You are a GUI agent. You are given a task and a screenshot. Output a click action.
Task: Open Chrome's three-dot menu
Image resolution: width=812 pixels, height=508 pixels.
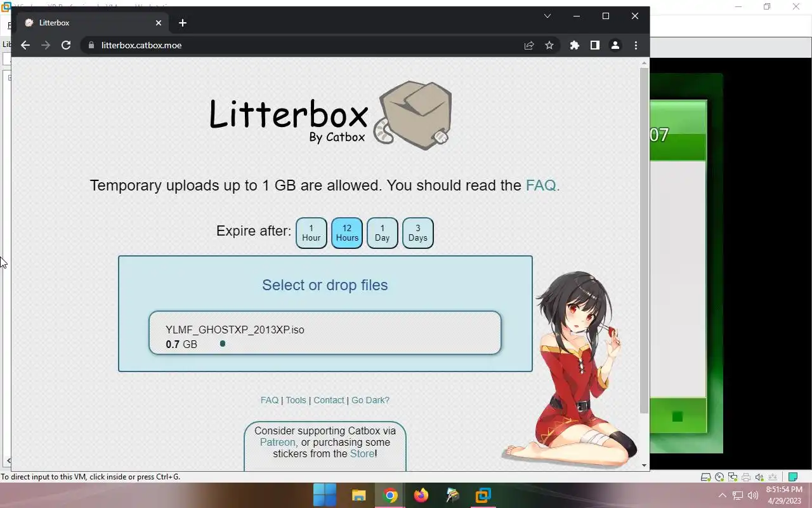[636, 45]
